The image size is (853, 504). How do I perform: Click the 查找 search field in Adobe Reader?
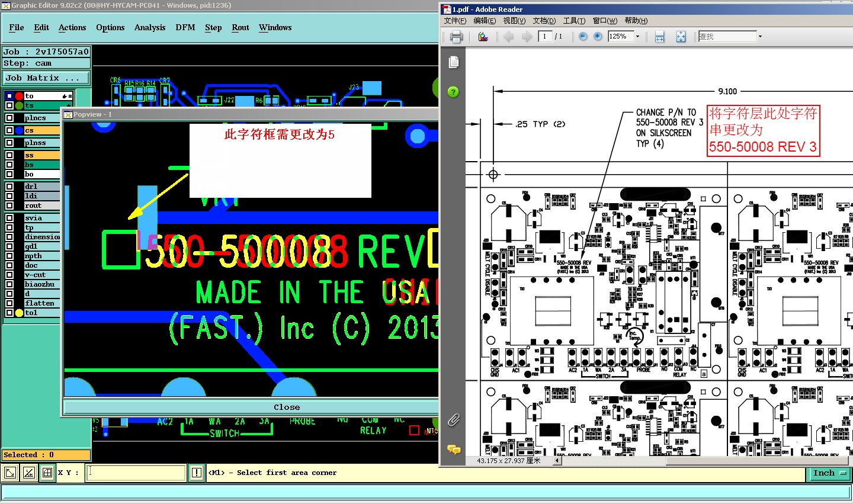point(727,37)
